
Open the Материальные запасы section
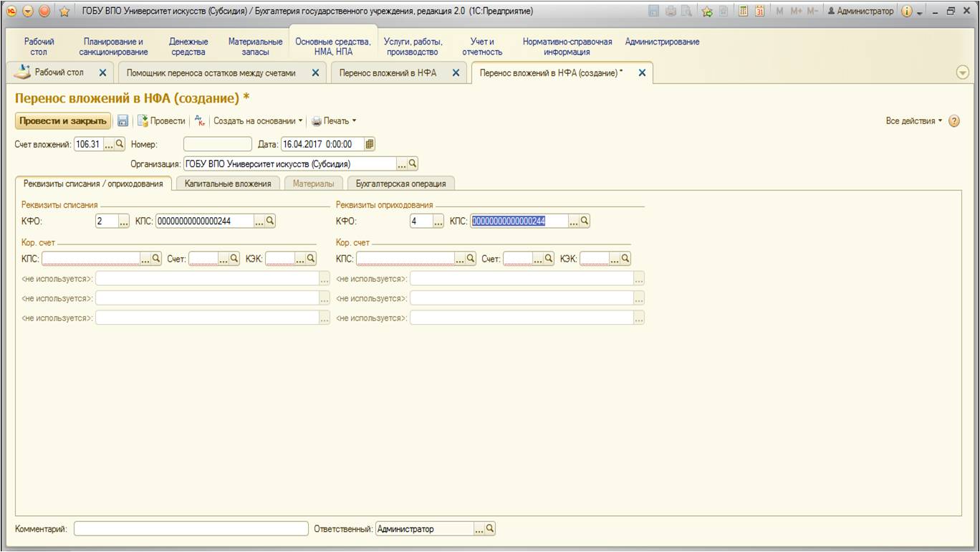(255, 47)
